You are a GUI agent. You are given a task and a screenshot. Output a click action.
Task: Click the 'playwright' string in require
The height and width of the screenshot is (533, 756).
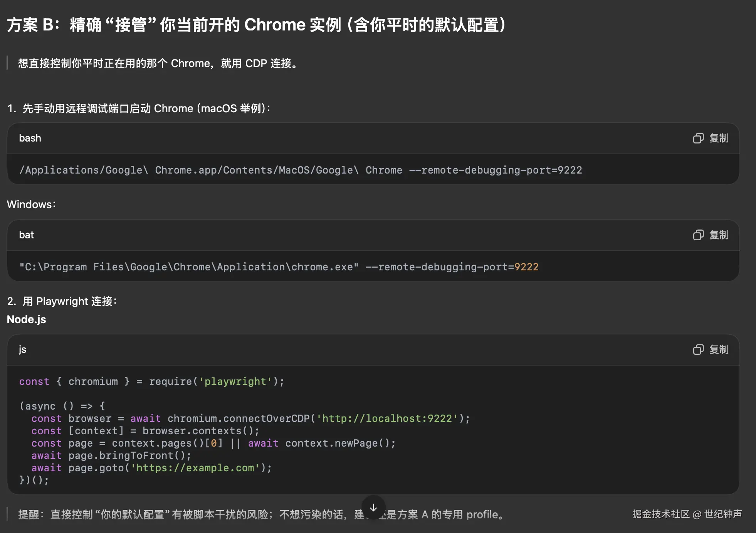[x=235, y=381]
